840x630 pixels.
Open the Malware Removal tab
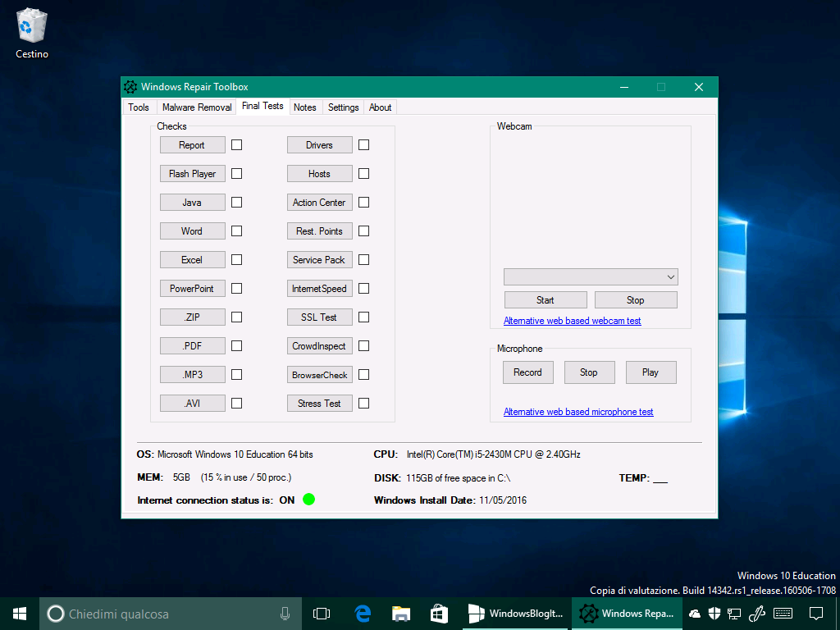coord(197,107)
